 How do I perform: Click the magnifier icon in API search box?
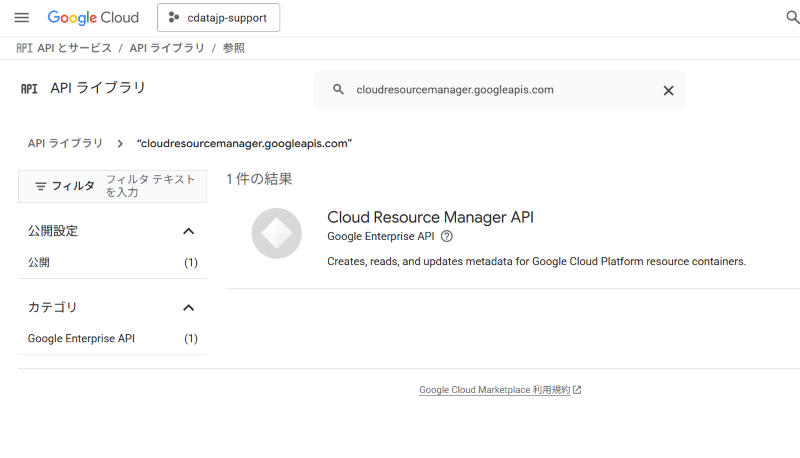click(x=338, y=90)
